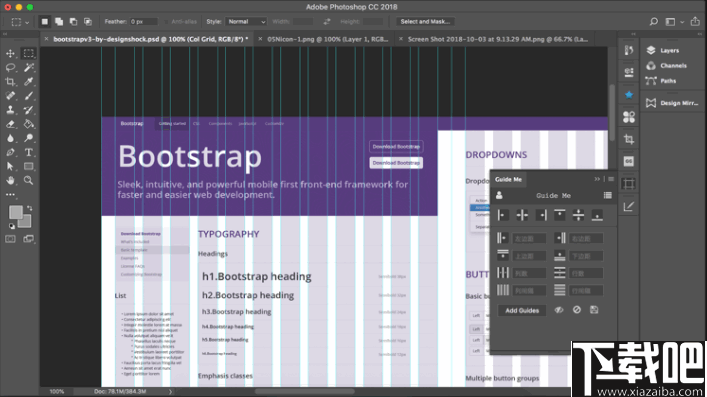Select the Type tool
Screen dimensions: 707x397
tap(28, 152)
